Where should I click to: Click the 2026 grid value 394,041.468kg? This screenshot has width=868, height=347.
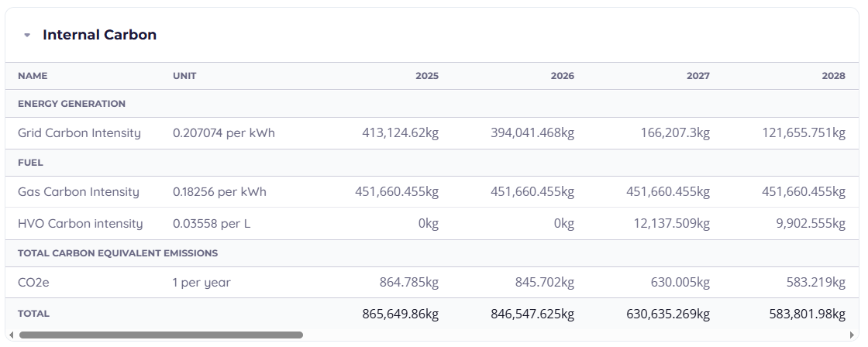tap(532, 132)
